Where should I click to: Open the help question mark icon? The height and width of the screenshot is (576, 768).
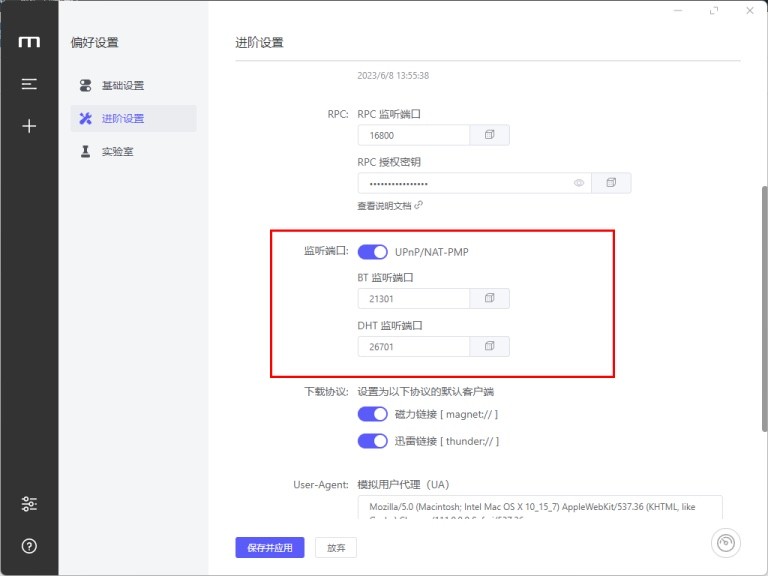click(x=29, y=546)
